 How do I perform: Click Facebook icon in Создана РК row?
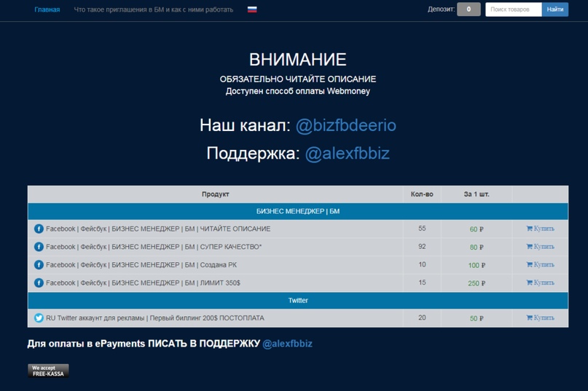pyautogui.click(x=39, y=264)
